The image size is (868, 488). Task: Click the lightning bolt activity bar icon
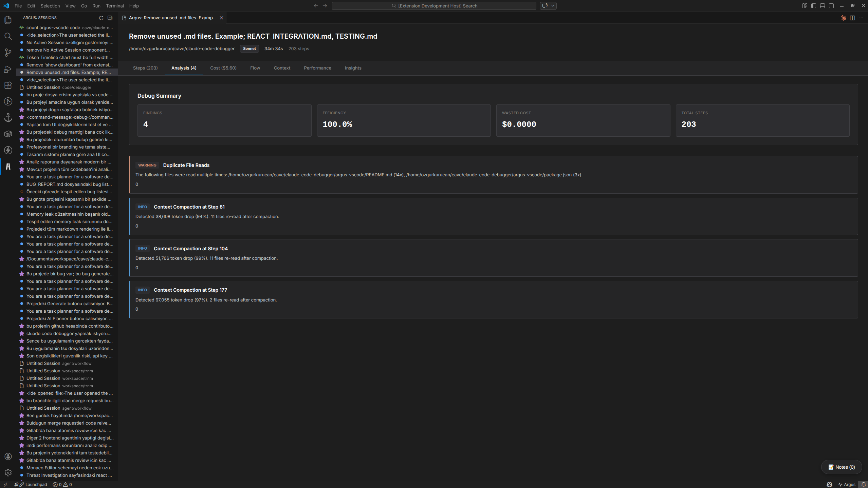[8, 150]
